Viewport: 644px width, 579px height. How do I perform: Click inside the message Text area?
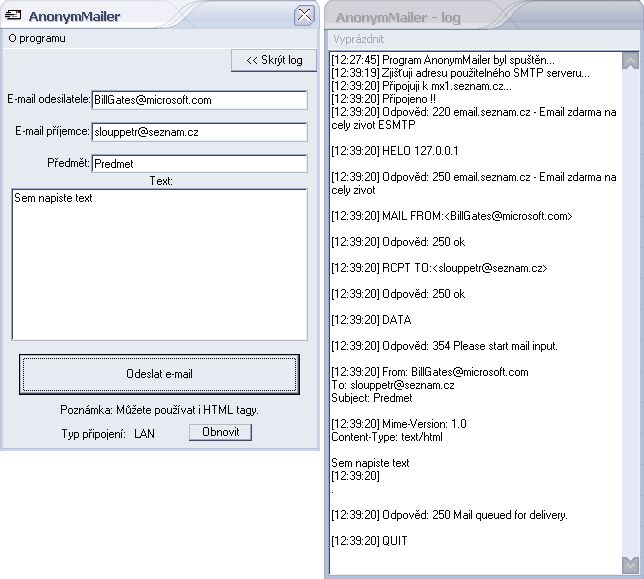(160, 264)
